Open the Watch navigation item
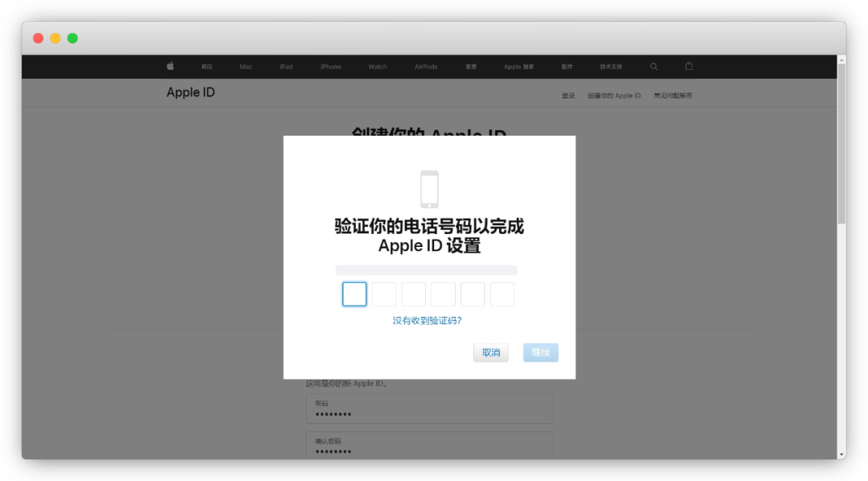Viewport: 868px width, 481px height. pos(378,67)
